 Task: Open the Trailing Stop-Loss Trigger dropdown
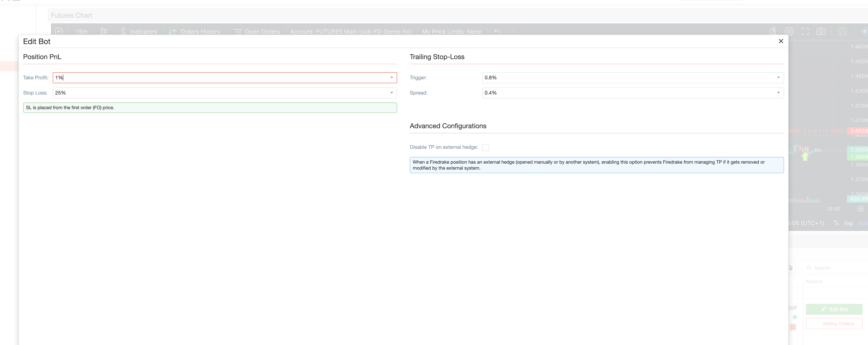click(x=778, y=78)
